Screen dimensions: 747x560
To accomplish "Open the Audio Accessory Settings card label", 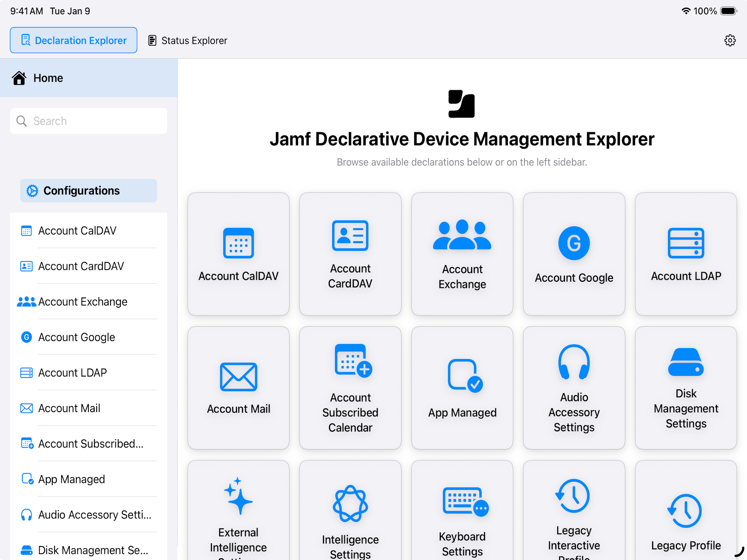I will pyautogui.click(x=574, y=412).
